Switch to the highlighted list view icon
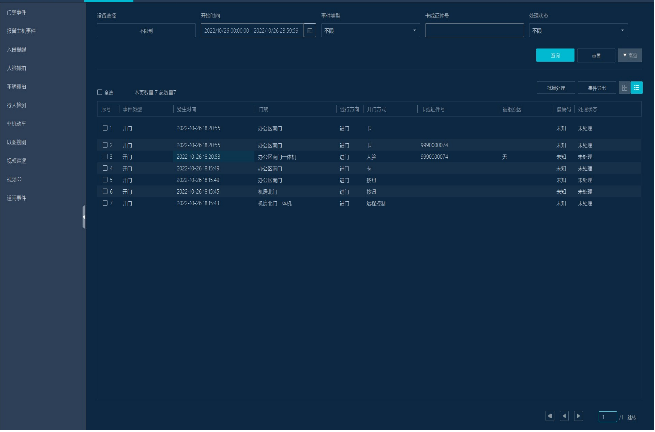 [x=637, y=88]
